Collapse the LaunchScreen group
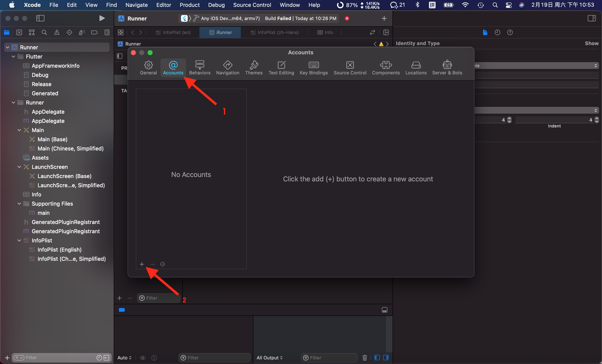602x364 pixels. [x=19, y=167]
